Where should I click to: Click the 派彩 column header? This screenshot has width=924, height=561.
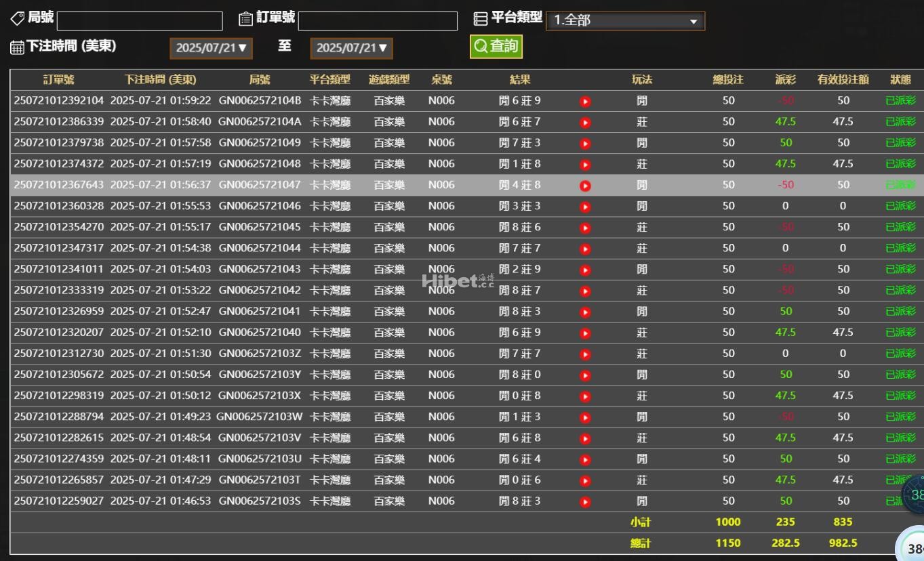click(785, 80)
